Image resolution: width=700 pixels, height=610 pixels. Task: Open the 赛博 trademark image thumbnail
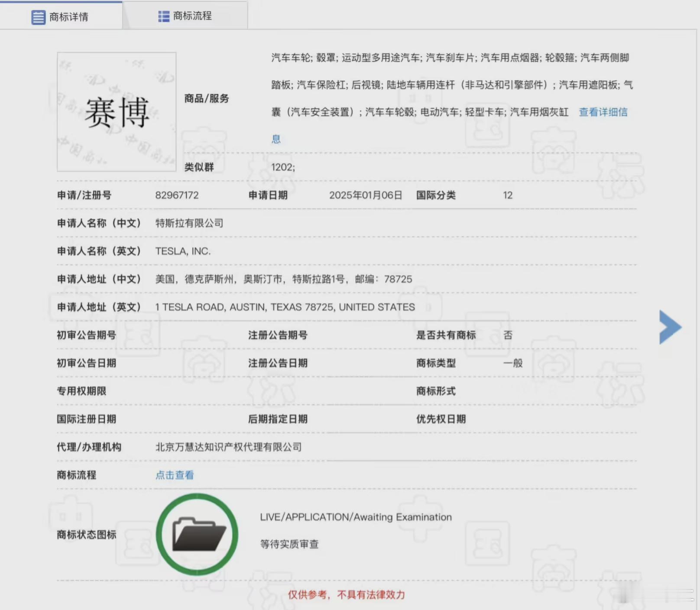117,112
